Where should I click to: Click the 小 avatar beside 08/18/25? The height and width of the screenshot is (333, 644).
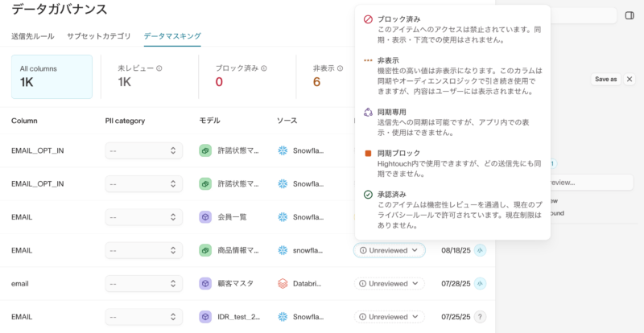(x=480, y=250)
